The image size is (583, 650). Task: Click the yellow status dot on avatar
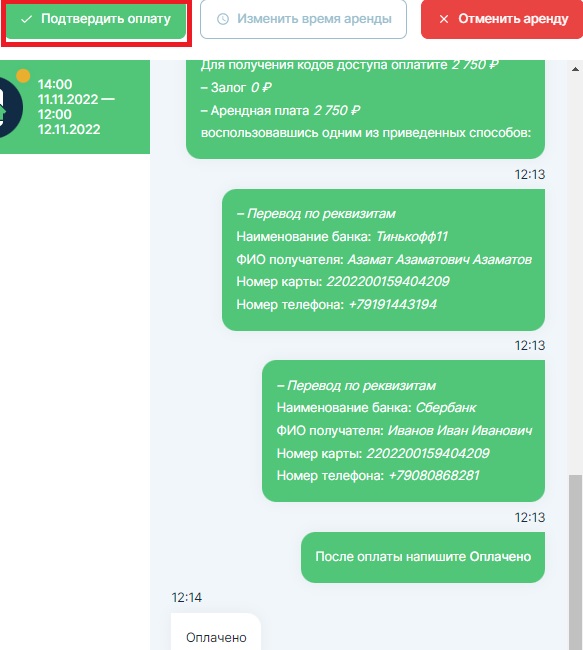[23, 75]
